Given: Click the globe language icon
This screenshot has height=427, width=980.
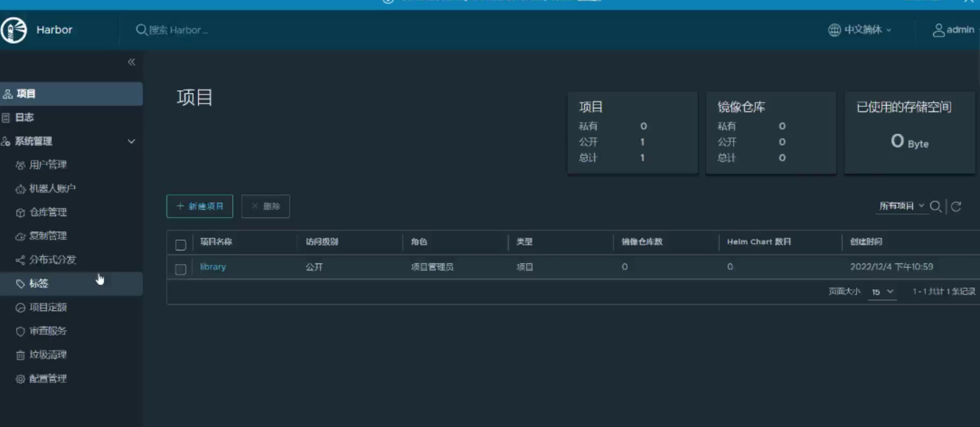Looking at the screenshot, I should pos(834,30).
